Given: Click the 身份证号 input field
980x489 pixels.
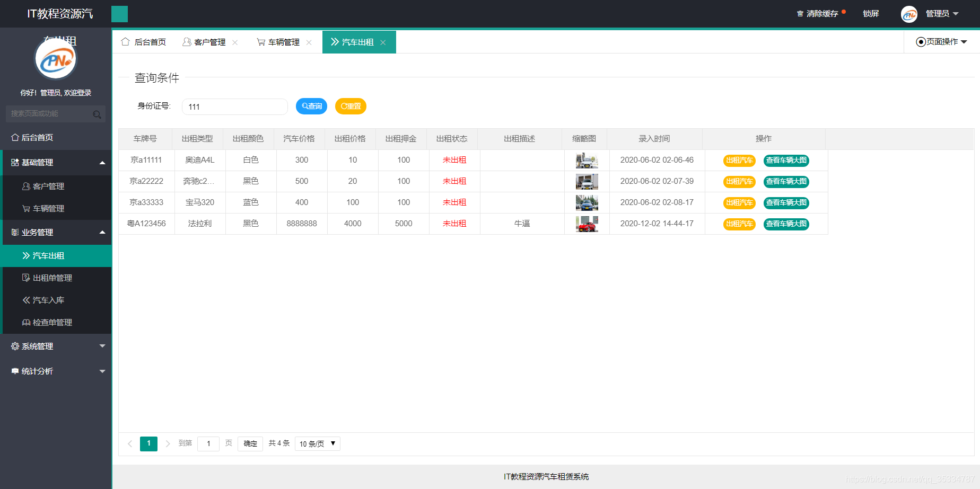Looking at the screenshot, I should 235,106.
